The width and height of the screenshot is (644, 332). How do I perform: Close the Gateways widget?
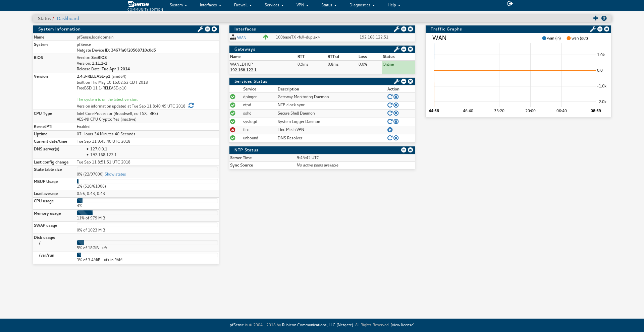click(411, 49)
